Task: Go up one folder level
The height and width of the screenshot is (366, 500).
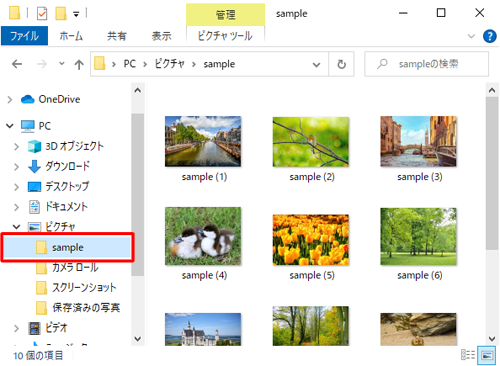Action: click(79, 64)
